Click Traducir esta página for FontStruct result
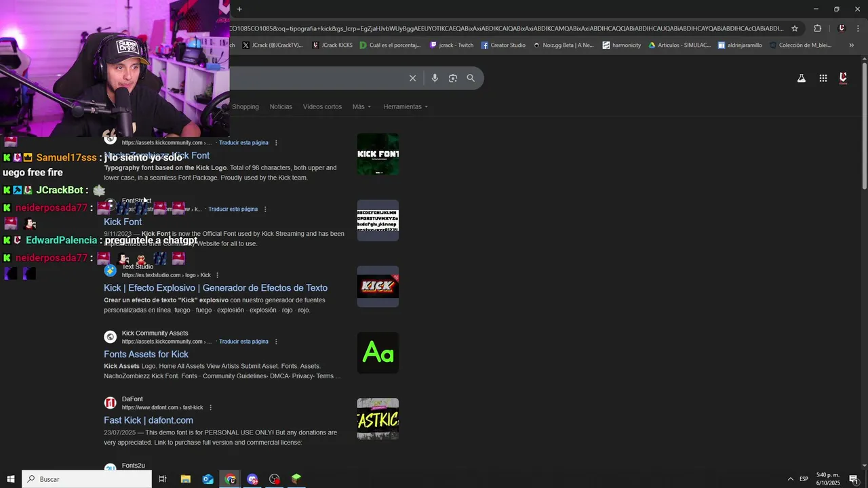The image size is (868, 488). (233, 209)
